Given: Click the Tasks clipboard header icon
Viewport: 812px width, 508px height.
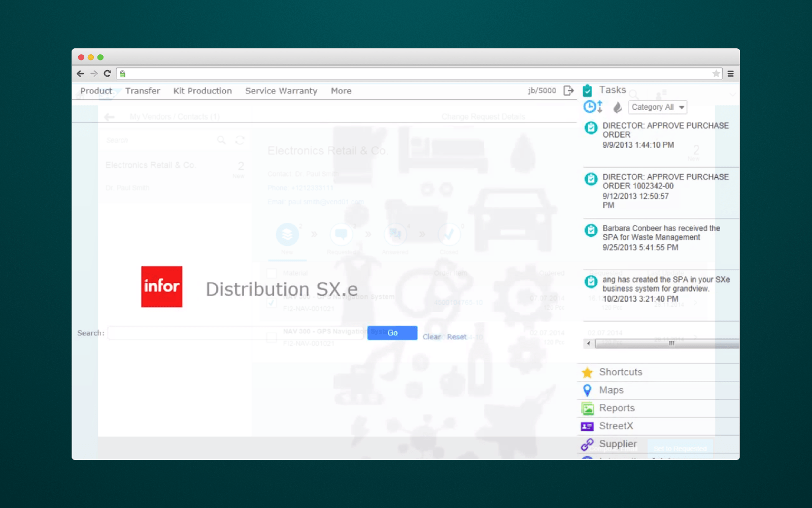Looking at the screenshot, I should point(587,90).
